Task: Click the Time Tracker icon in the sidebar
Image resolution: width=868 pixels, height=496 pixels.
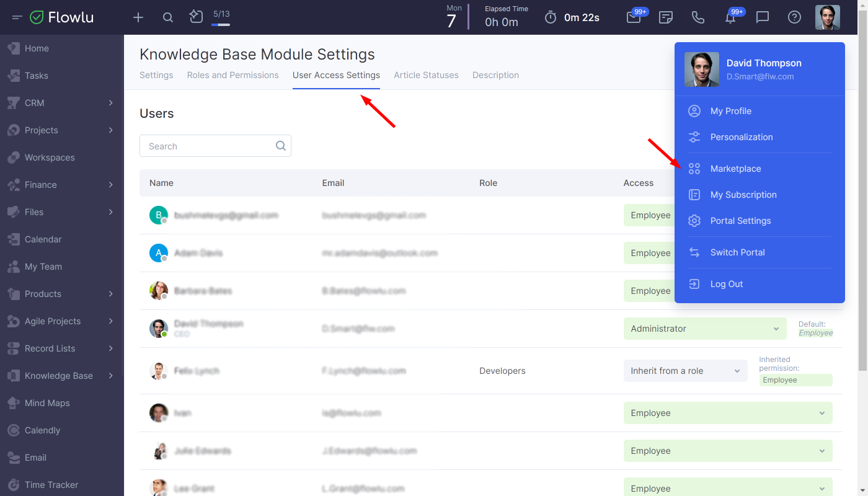Action: (14, 485)
